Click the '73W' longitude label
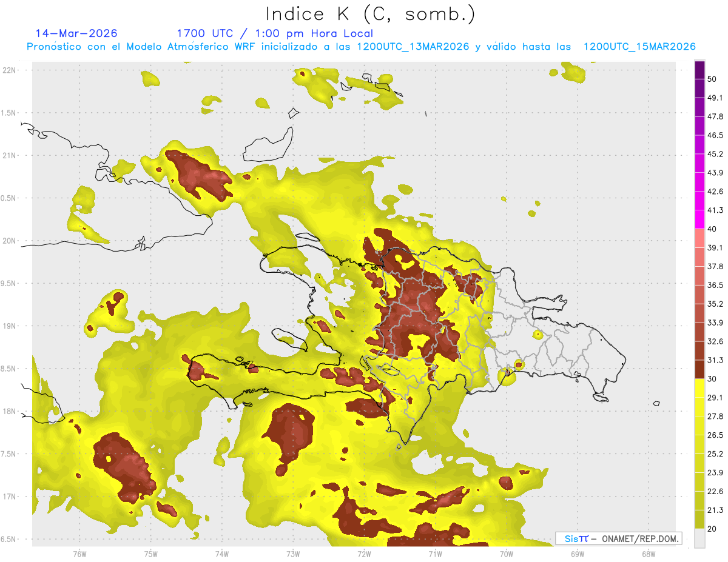 (293, 554)
